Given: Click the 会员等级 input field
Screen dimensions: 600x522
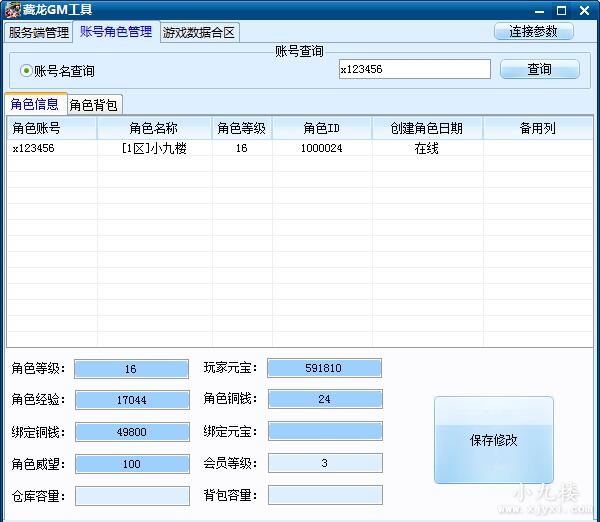Looking at the screenshot, I should click(324, 463).
